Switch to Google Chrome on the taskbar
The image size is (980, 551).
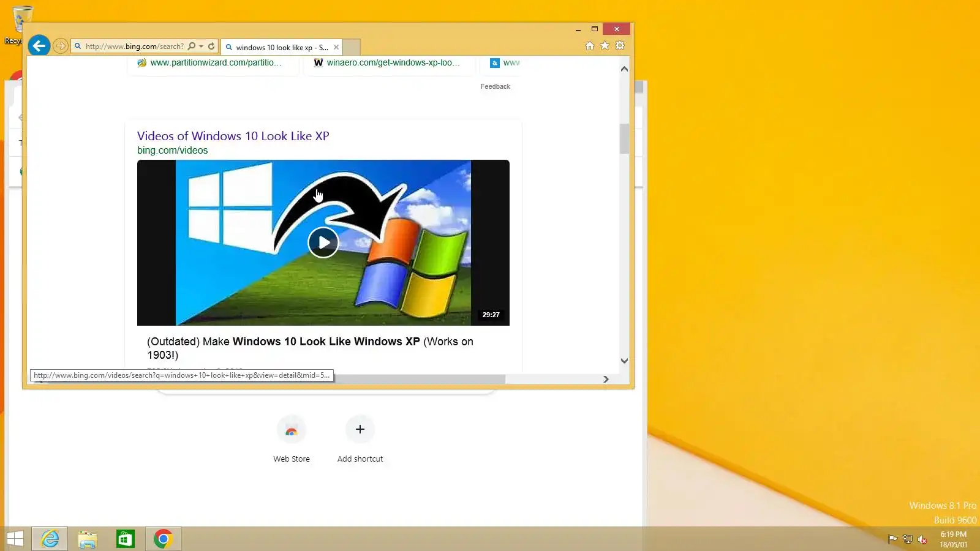coord(163,539)
